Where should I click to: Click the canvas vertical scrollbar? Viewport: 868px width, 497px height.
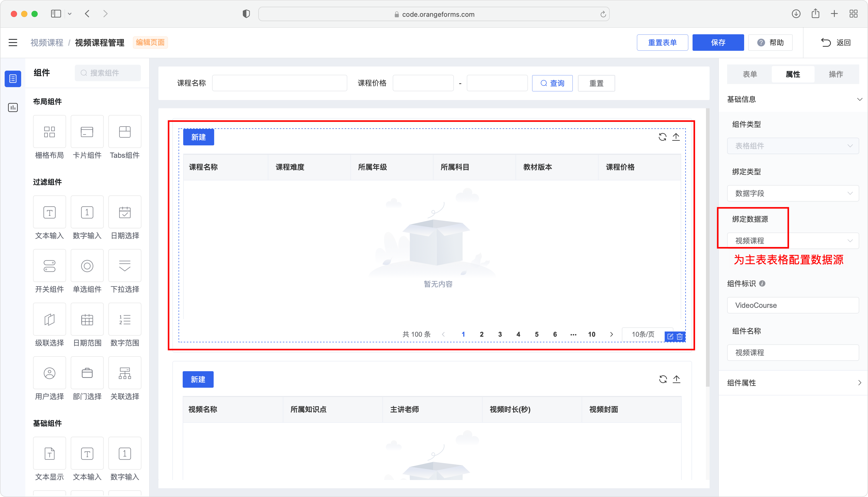[708, 247]
